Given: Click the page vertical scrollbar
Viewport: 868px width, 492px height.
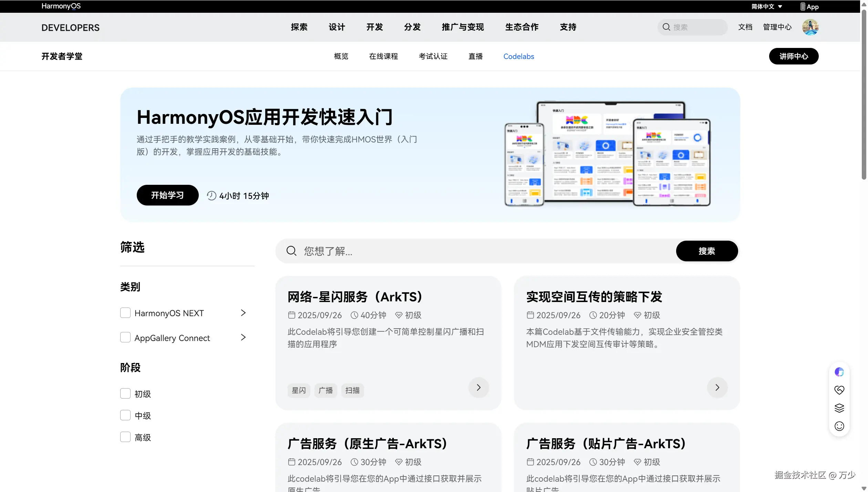Looking at the screenshot, I should pyautogui.click(x=864, y=95).
